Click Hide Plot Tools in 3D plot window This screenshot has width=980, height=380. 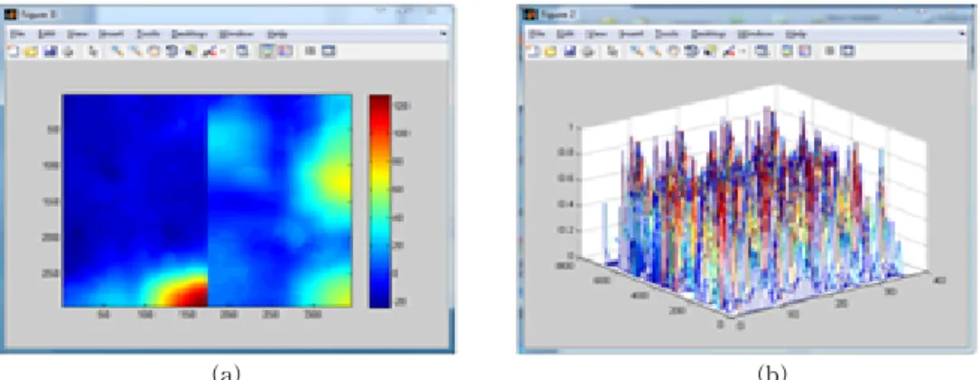click(x=829, y=51)
